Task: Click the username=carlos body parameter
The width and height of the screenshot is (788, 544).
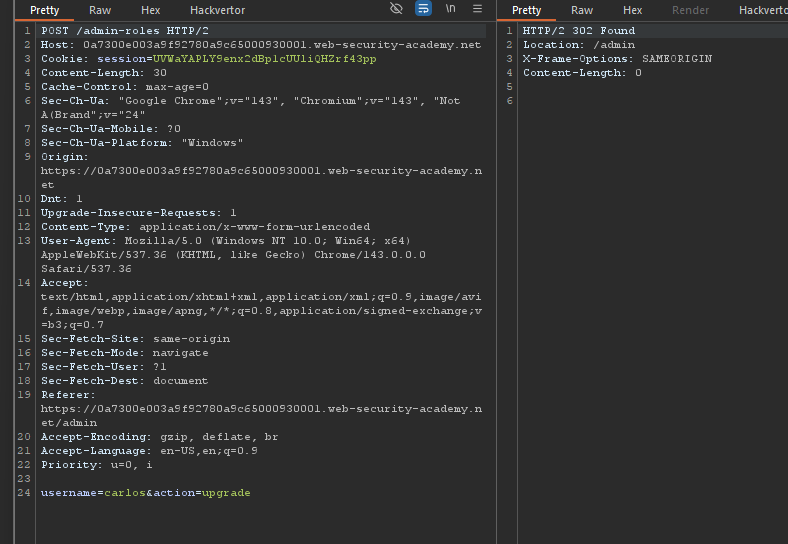Action: [x=93, y=493]
